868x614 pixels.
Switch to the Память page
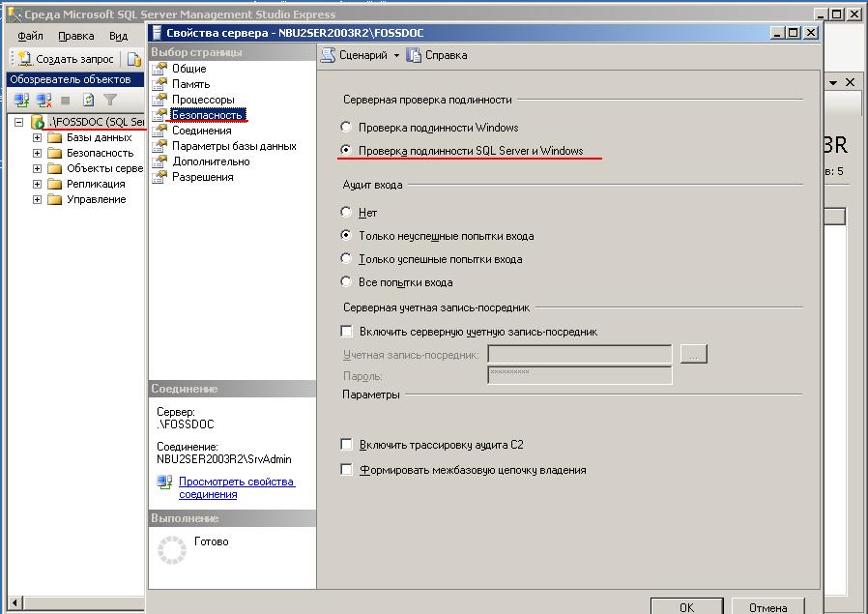pyautogui.click(x=191, y=84)
